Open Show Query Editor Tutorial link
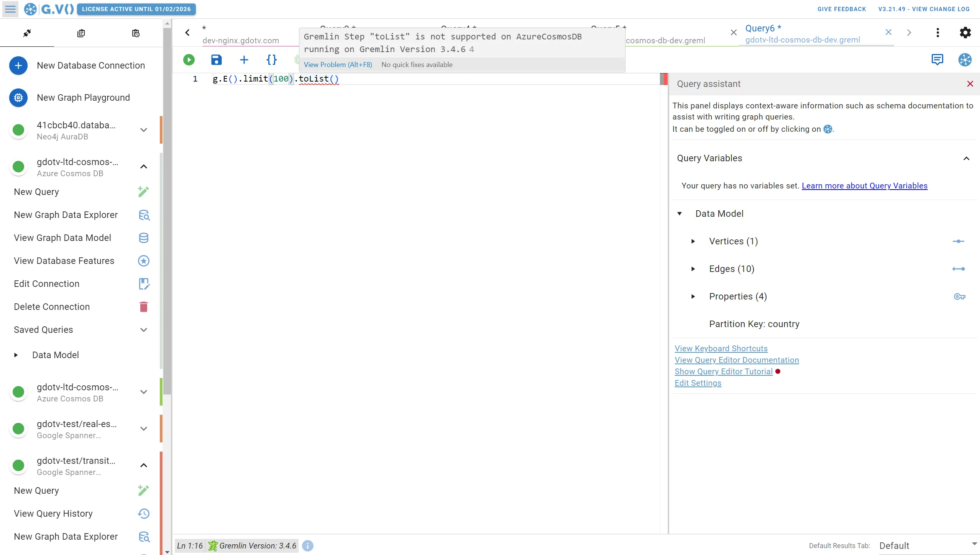The width and height of the screenshot is (980, 555). coord(723,372)
